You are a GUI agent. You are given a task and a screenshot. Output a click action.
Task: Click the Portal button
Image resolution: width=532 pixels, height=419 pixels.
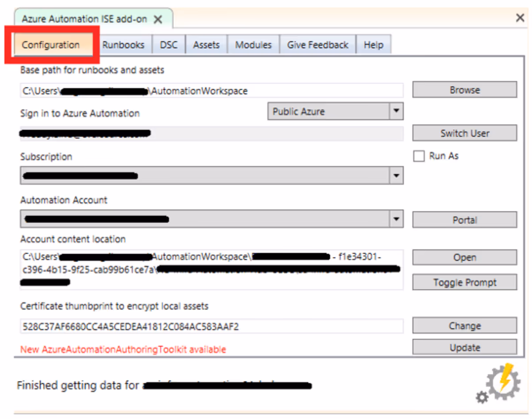tap(465, 220)
